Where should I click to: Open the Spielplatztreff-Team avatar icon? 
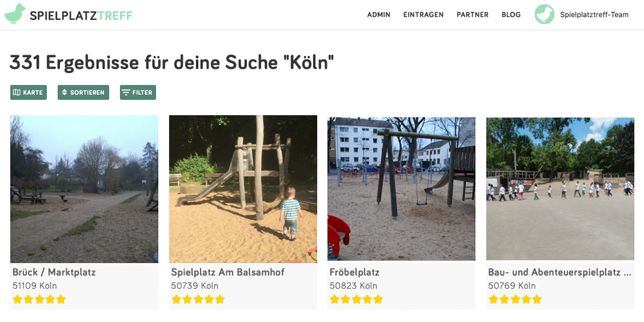click(x=544, y=15)
